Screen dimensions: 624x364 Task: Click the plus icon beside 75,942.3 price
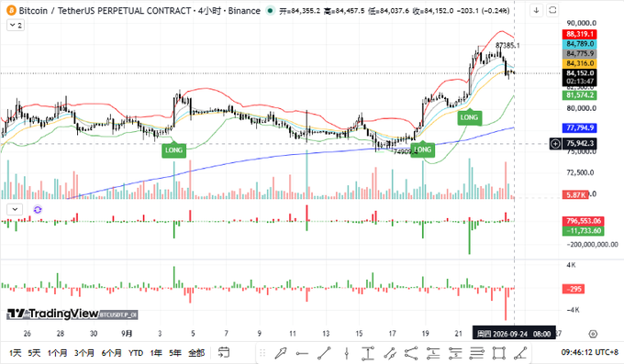tap(555, 143)
